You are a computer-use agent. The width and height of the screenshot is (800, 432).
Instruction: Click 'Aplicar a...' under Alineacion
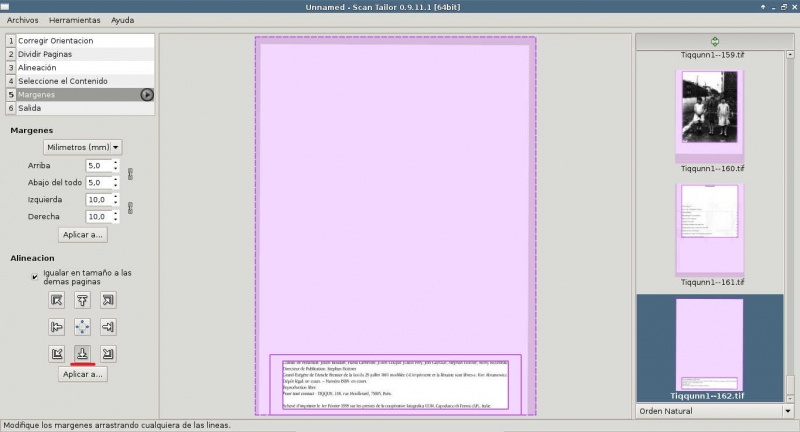[83, 374]
